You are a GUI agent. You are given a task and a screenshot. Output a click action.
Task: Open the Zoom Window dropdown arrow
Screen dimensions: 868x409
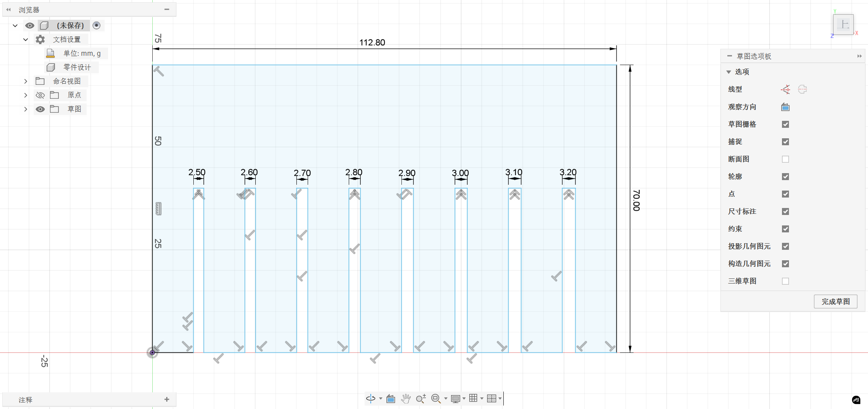pos(446,399)
